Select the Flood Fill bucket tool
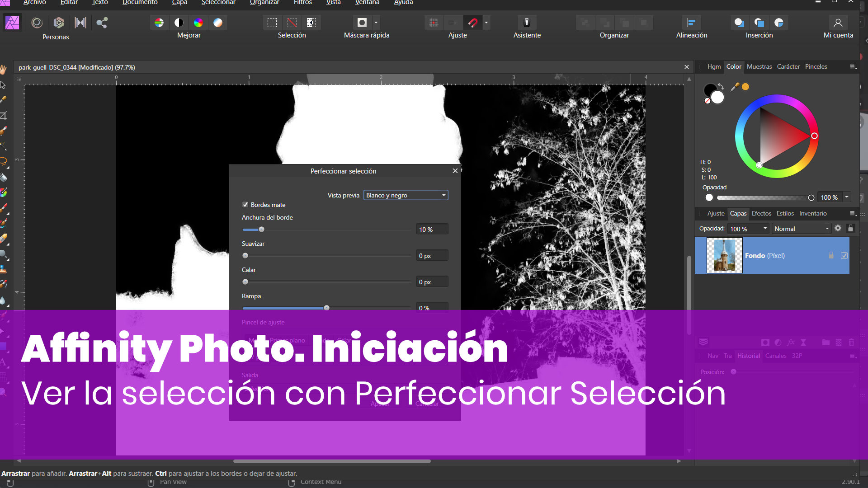 point(4,177)
